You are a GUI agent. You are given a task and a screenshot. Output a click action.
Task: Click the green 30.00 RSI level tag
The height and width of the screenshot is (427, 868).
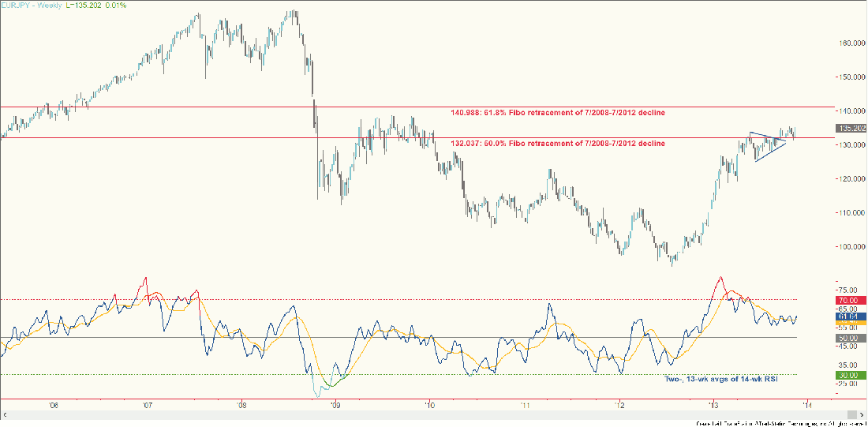(x=848, y=375)
